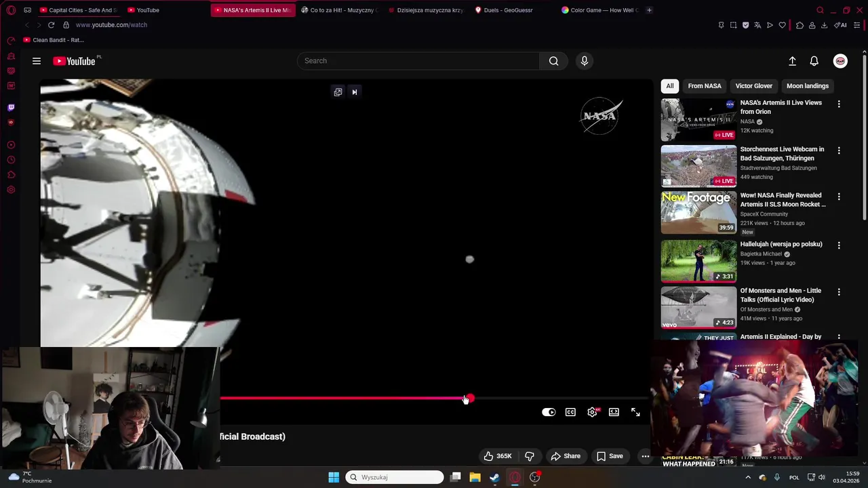Open Twitch in the Opera sidebar

[11, 107]
